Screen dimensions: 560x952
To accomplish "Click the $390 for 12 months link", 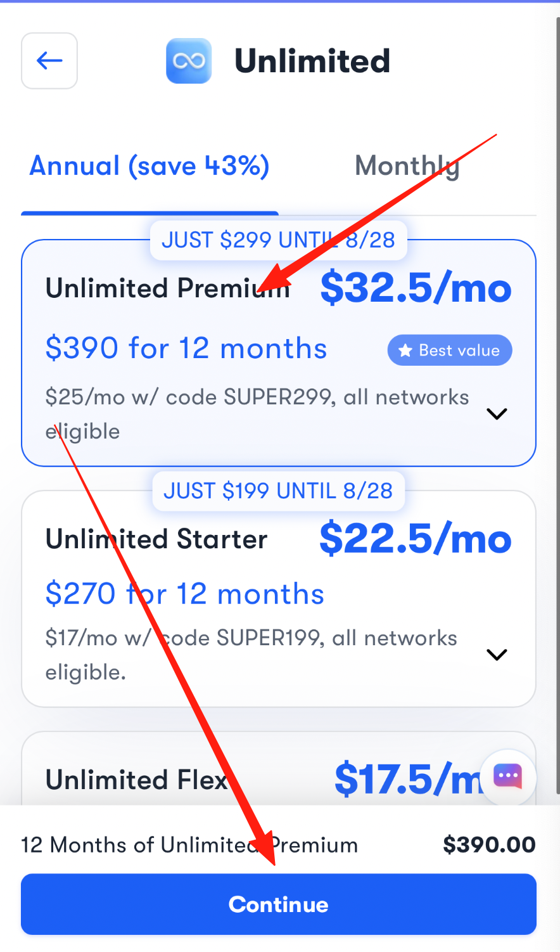I will tap(186, 349).
